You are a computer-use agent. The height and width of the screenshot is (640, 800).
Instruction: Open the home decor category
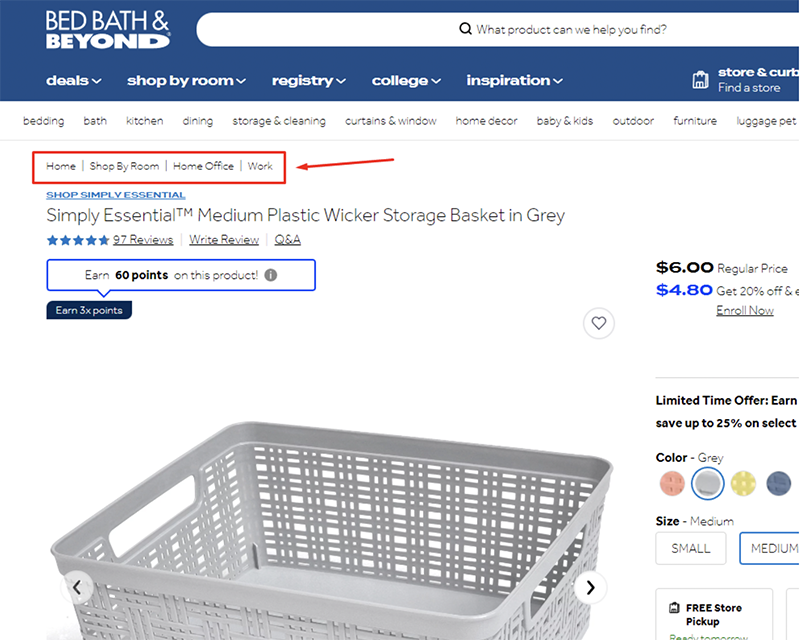pyautogui.click(x=486, y=121)
